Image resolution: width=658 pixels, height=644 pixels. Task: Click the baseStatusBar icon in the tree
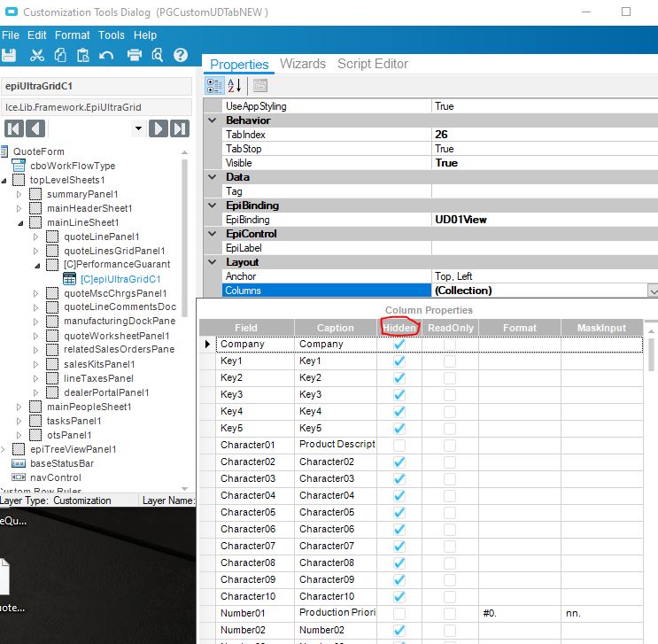pyautogui.click(x=19, y=463)
